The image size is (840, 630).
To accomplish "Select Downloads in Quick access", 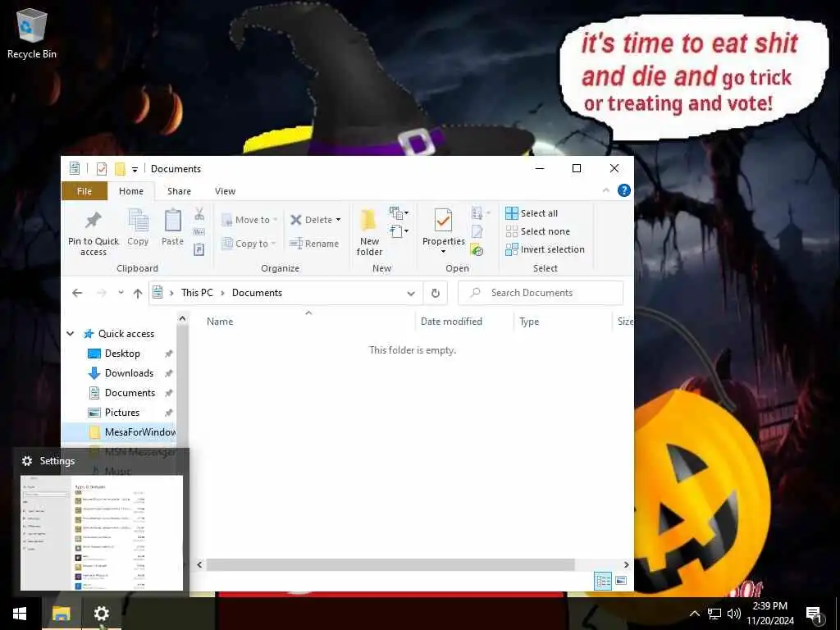I will [x=129, y=373].
